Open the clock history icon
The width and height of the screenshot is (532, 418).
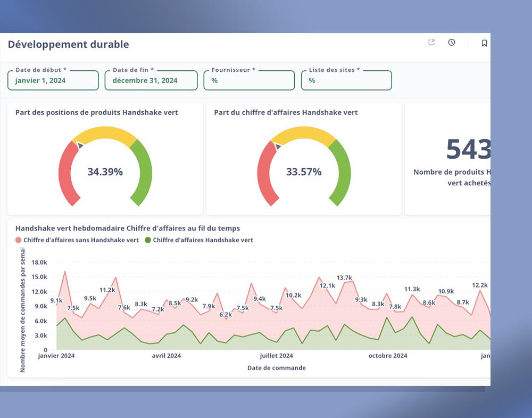pyautogui.click(x=452, y=43)
